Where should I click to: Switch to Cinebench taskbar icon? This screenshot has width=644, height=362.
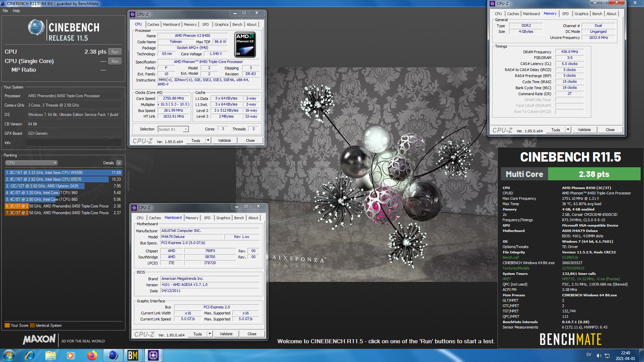[113, 355]
